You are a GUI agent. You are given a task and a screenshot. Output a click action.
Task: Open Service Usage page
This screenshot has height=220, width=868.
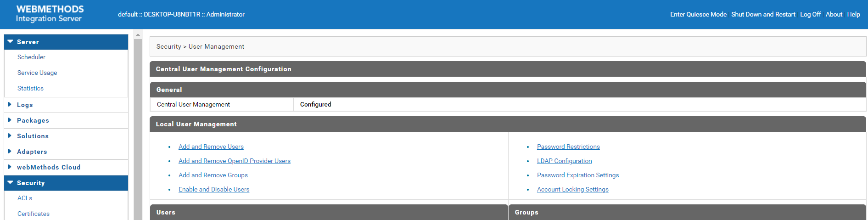point(37,73)
